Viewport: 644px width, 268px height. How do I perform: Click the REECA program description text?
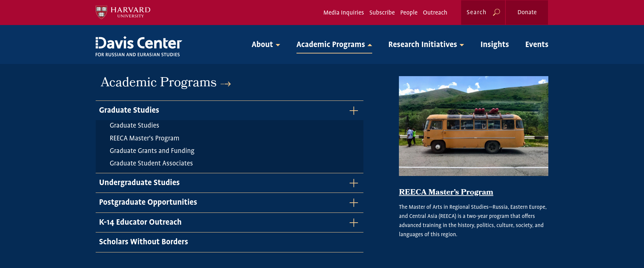point(473,220)
